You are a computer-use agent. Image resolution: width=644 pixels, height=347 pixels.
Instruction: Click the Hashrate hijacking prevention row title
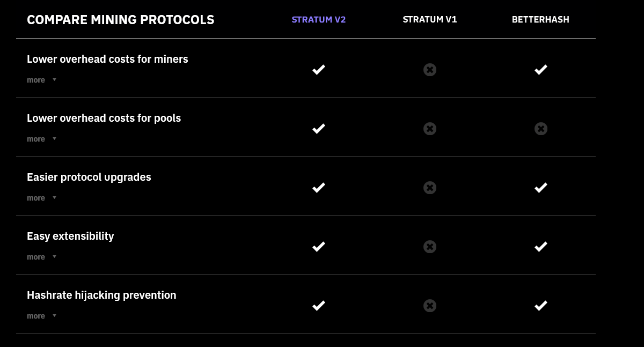pyautogui.click(x=101, y=295)
